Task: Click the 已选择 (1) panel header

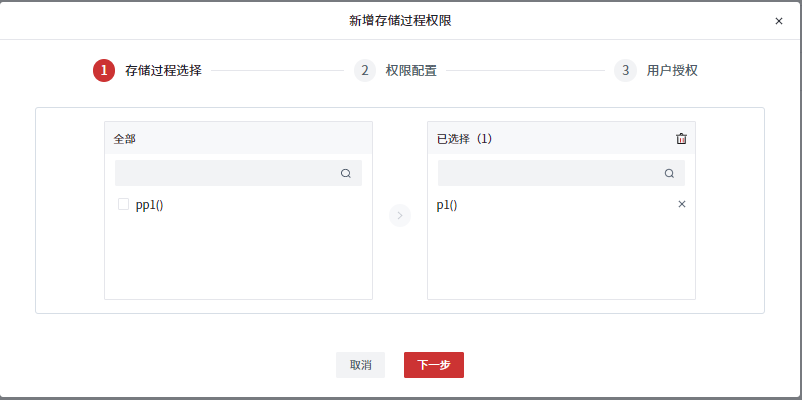Action: 465,139
